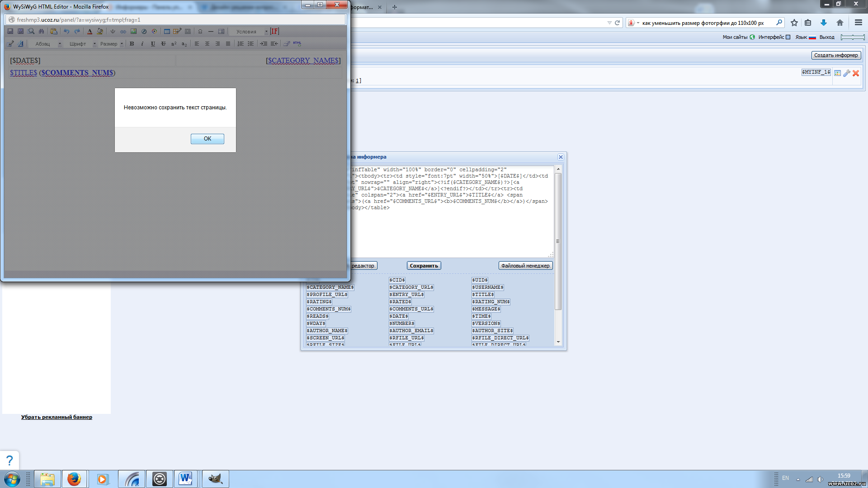Click the red IF conditions icon
Screen dimensions: 868x488
[275, 32]
